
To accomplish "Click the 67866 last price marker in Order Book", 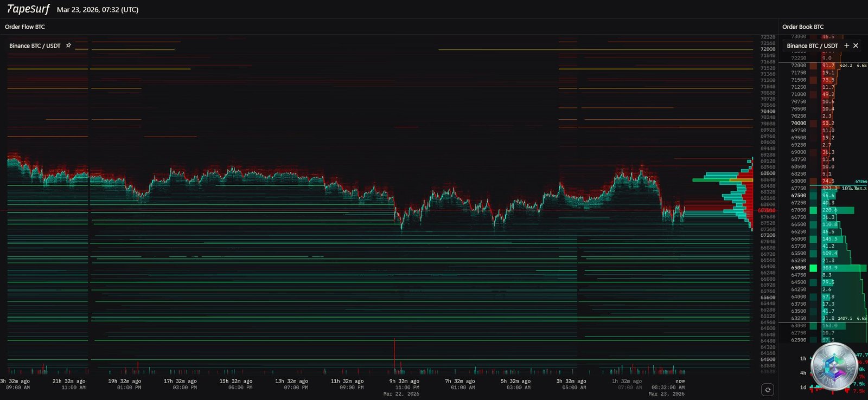I will (x=861, y=182).
